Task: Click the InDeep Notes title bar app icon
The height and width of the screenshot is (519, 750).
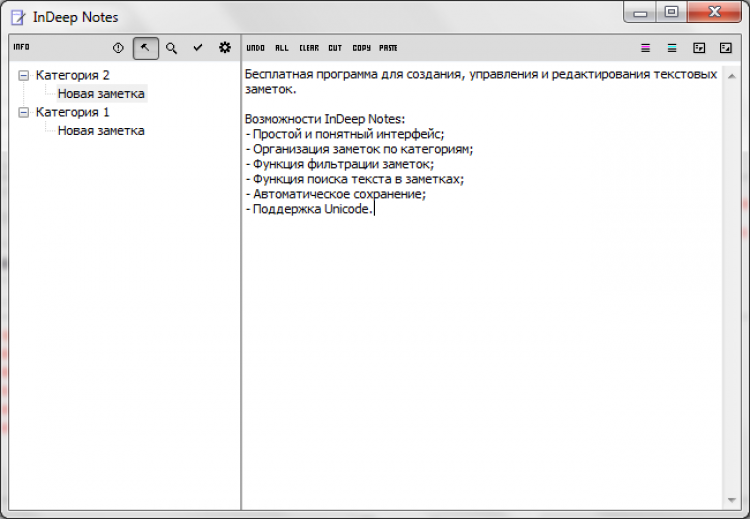Action: coord(18,17)
